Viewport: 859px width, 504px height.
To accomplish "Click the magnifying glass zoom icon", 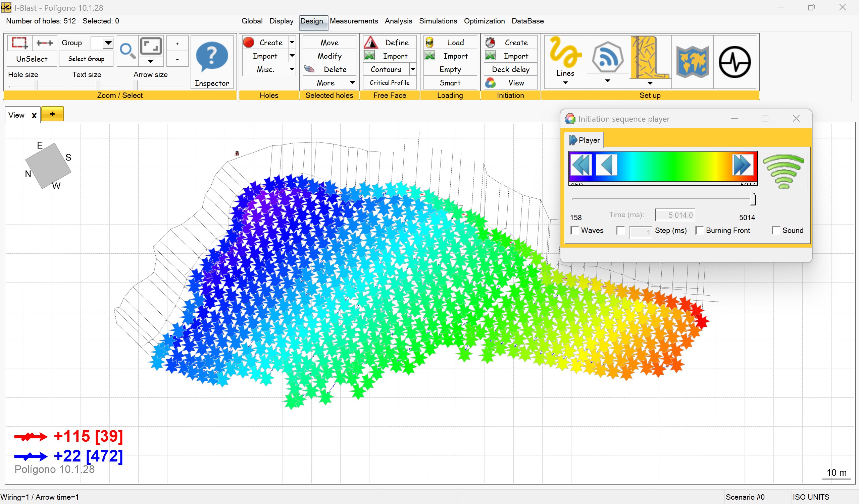I will point(128,51).
